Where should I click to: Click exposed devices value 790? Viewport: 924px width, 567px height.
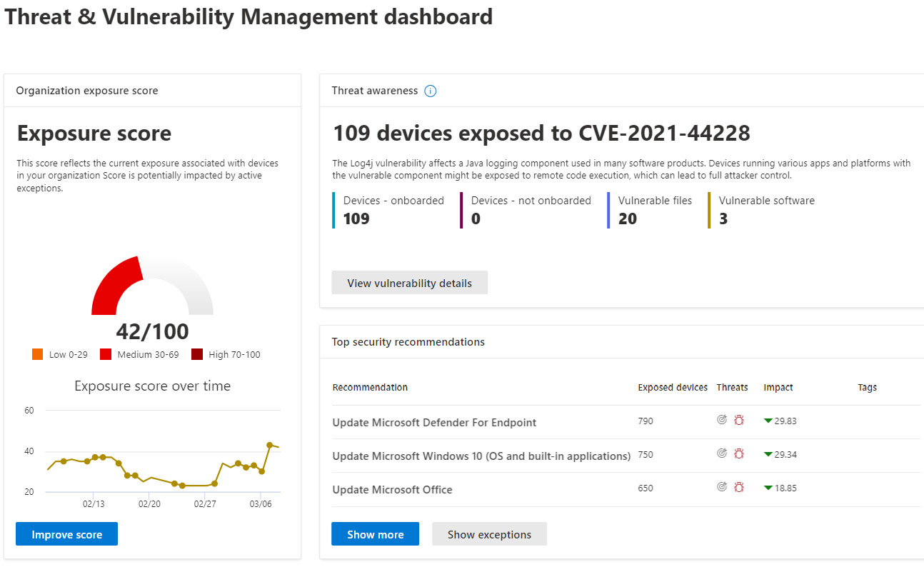pyautogui.click(x=646, y=421)
